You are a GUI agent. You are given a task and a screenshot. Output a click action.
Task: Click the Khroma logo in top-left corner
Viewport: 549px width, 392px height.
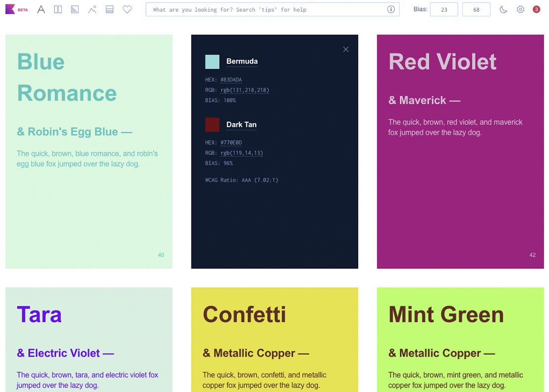10,8
